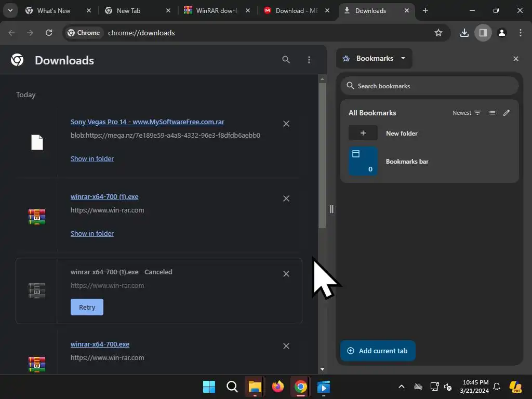Open the Newest sort order dropdown
This screenshot has width=532, height=399.
click(466, 113)
